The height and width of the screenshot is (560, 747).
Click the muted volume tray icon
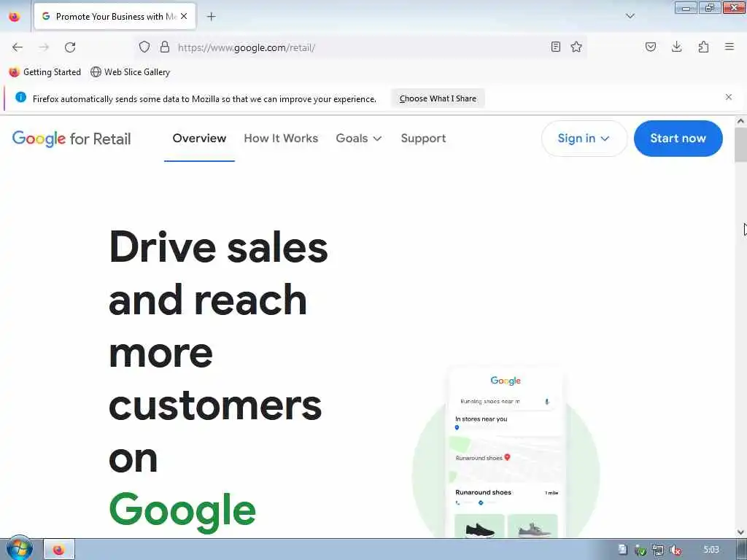(x=675, y=550)
